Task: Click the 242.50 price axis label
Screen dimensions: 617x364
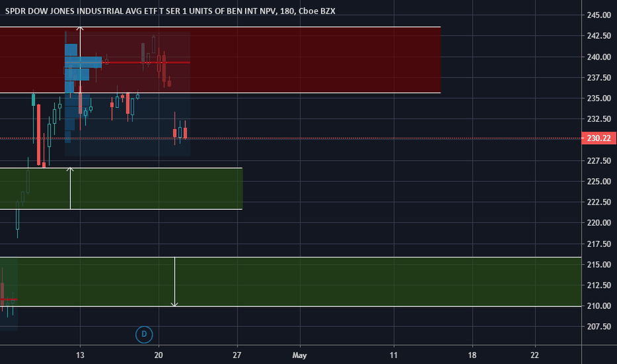Action: tap(599, 36)
